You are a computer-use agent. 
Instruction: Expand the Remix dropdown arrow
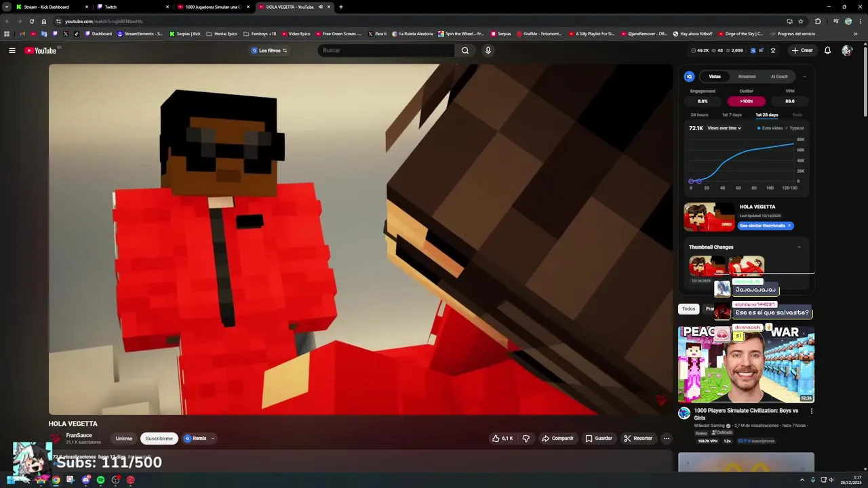[x=212, y=439]
